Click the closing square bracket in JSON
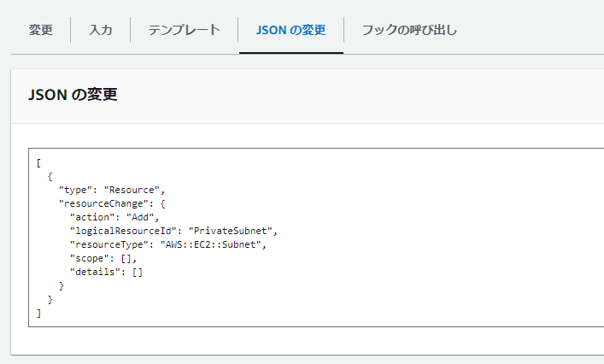 tap(38, 313)
